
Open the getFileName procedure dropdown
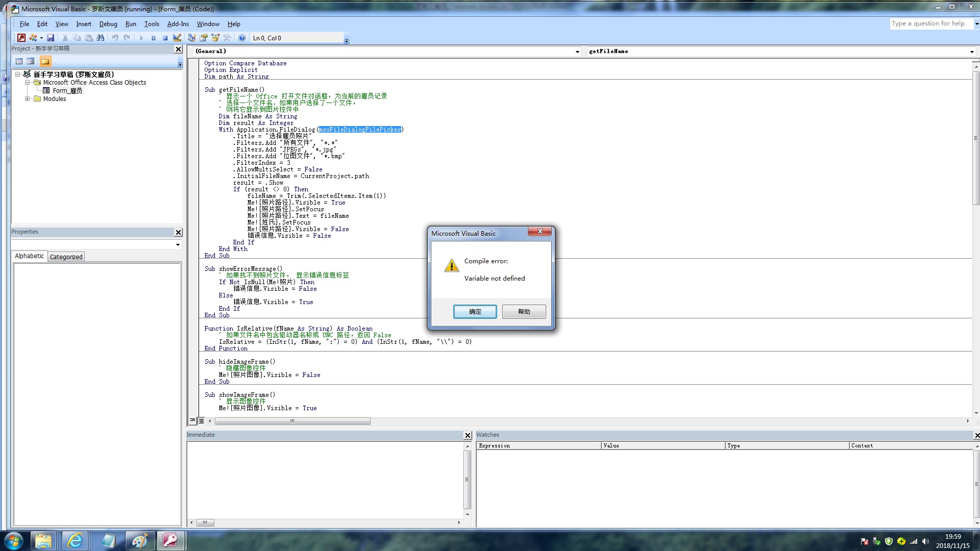971,52
